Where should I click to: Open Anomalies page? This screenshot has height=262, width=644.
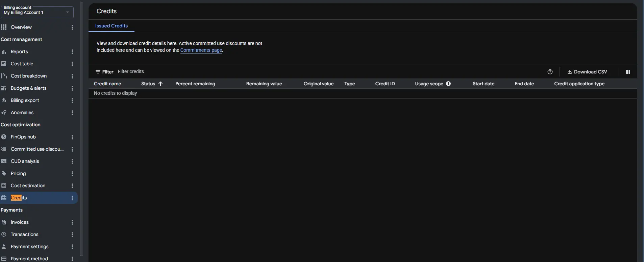(x=22, y=112)
